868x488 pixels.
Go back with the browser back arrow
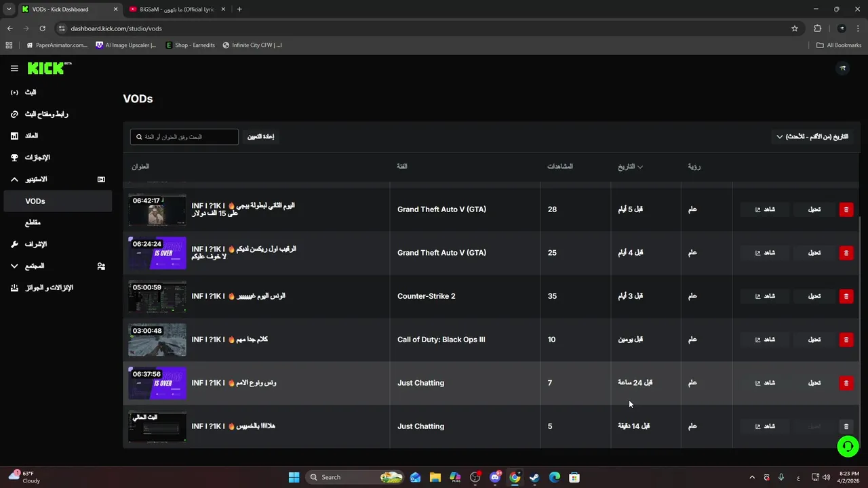(x=9, y=28)
